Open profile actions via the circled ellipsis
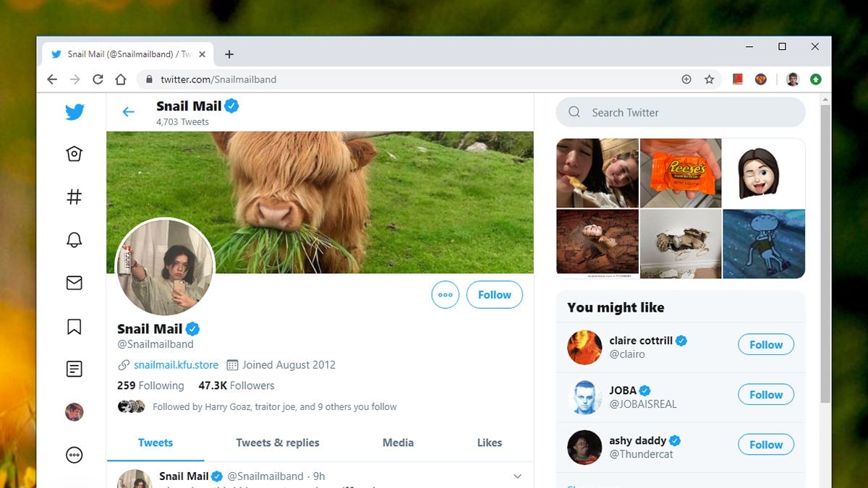The height and width of the screenshot is (488, 868). pyautogui.click(x=445, y=294)
